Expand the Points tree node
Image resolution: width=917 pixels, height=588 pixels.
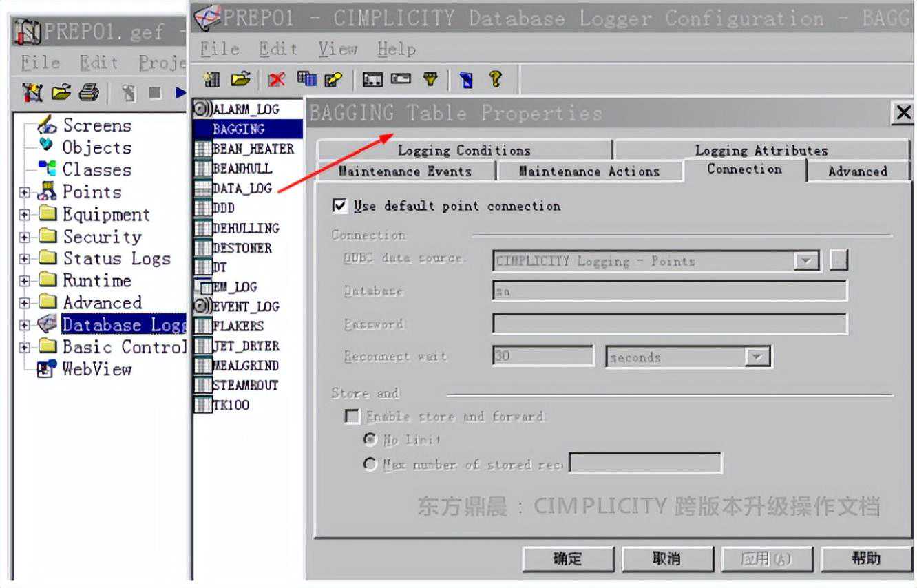tap(25, 193)
